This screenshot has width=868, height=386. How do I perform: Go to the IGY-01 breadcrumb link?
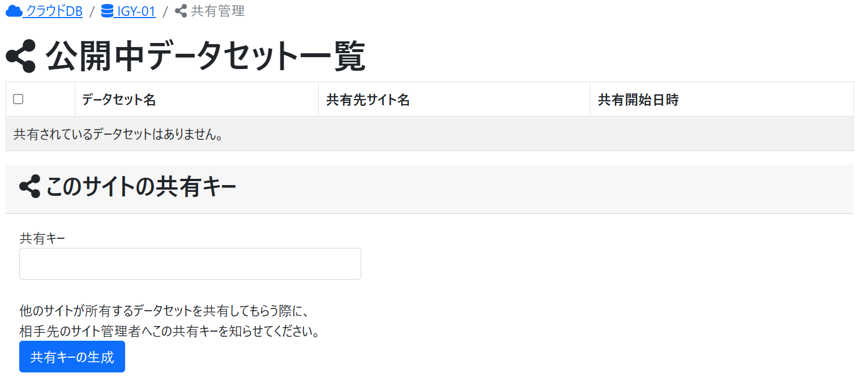coord(136,11)
